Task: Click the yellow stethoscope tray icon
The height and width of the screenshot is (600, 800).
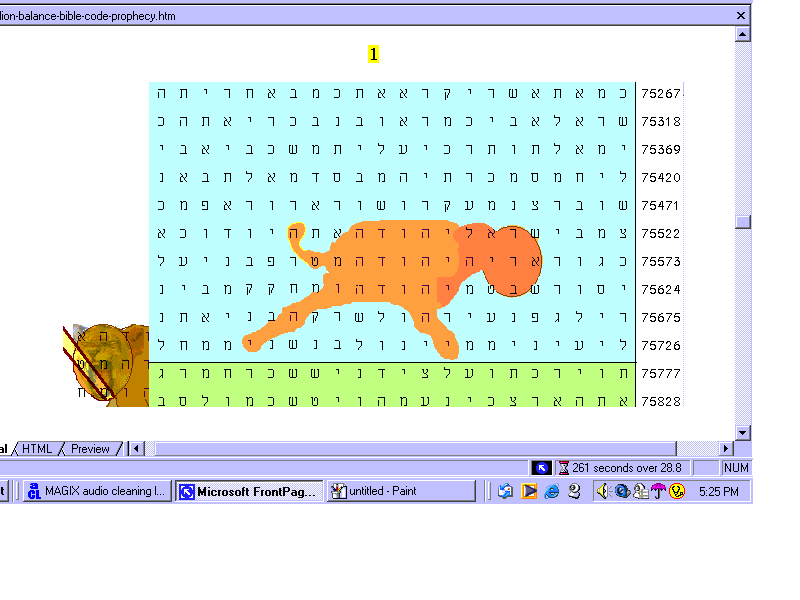Action: [x=677, y=491]
